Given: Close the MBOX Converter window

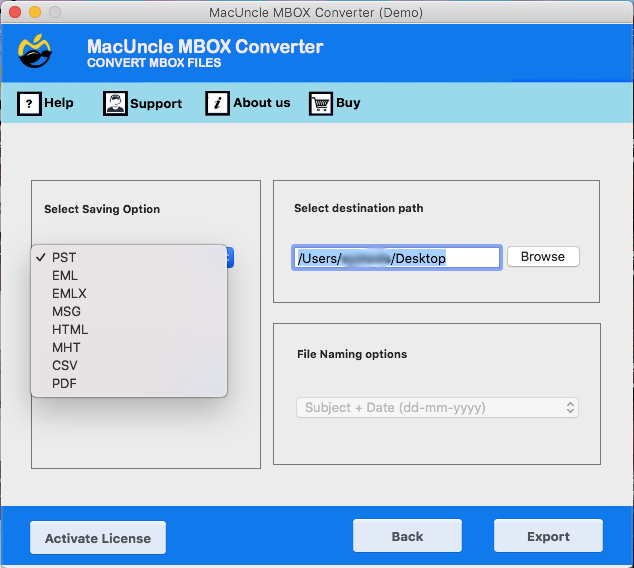Looking at the screenshot, I should click(x=15, y=12).
